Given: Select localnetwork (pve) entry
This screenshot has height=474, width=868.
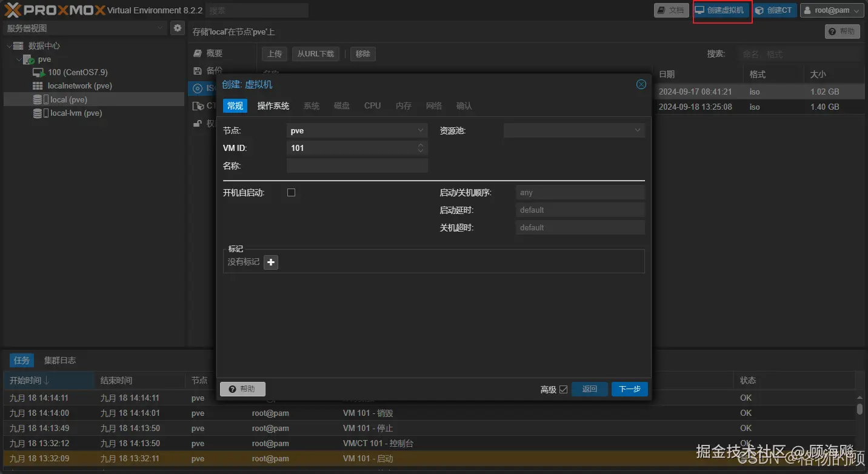Looking at the screenshot, I should click(80, 85).
